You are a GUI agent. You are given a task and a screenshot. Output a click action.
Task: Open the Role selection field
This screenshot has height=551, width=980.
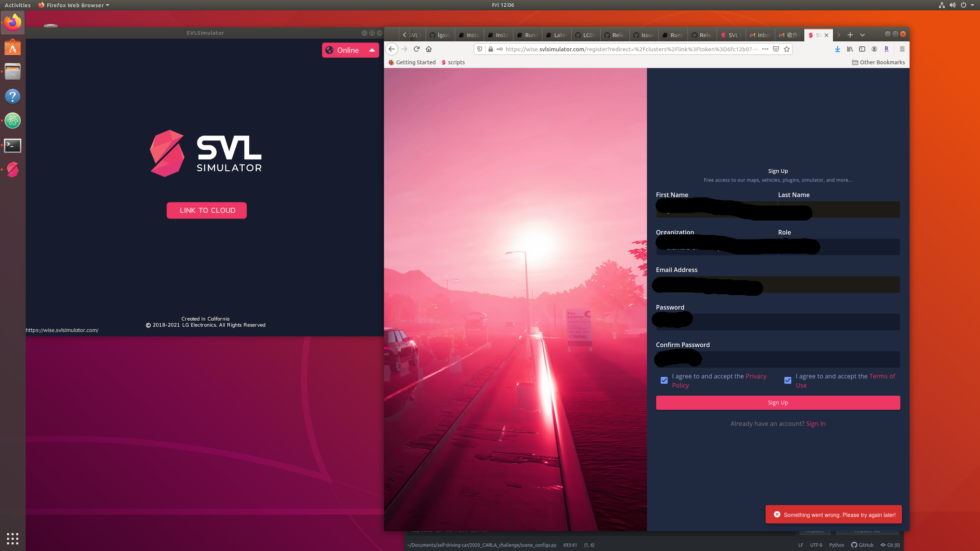coord(838,247)
